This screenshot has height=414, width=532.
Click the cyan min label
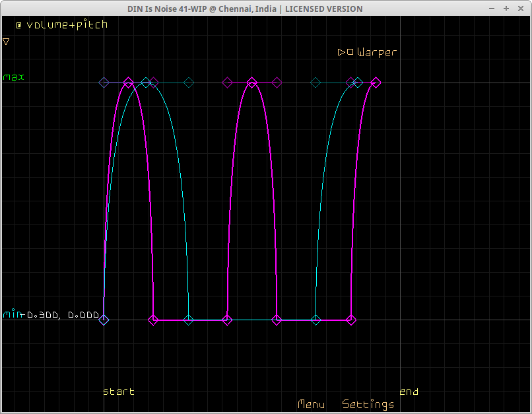click(13, 314)
